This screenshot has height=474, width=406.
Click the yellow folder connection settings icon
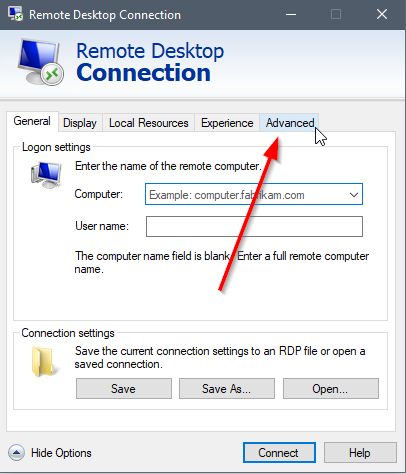coord(43,362)
